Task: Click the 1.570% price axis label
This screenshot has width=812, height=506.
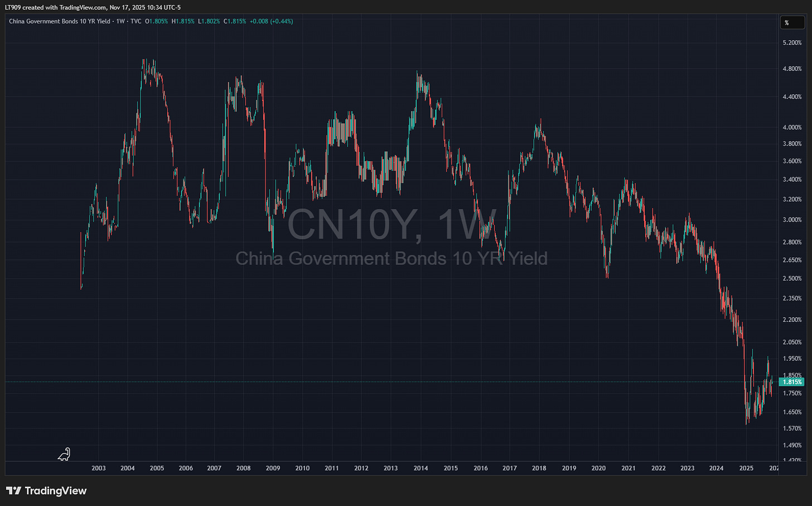Action: pos(792,428)
